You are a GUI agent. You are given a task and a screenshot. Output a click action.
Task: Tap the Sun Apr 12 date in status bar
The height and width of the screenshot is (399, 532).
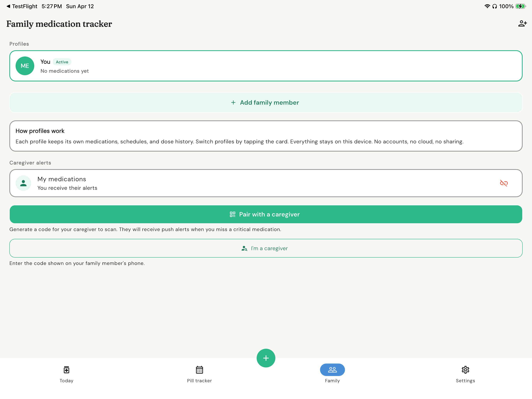coord(80,6)
